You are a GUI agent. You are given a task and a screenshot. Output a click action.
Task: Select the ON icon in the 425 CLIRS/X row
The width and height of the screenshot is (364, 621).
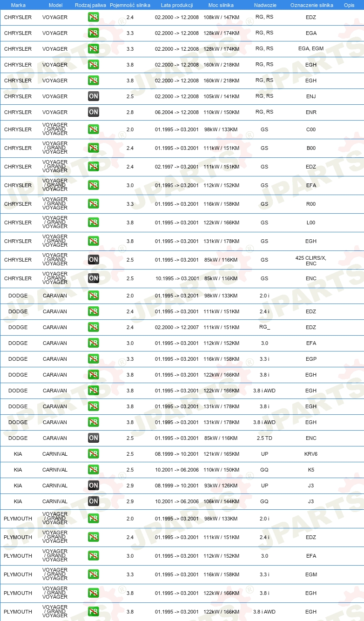[94, 260]
